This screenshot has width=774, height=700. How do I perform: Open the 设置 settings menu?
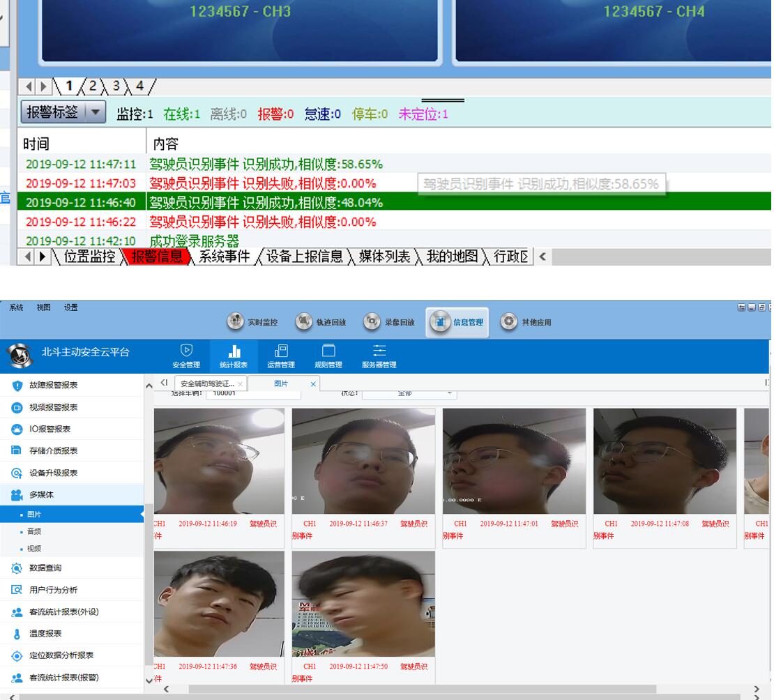71,307
